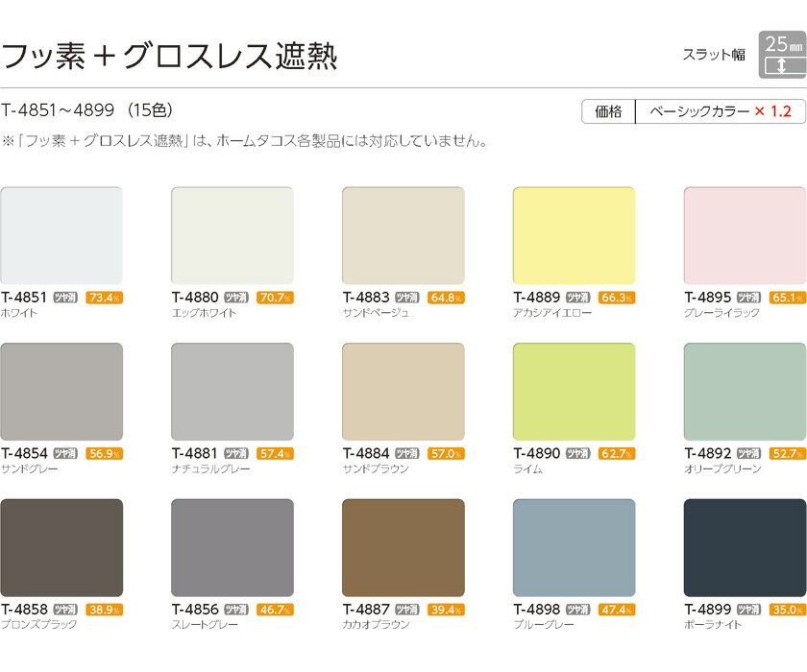
Task: Choose the Acacia Yellow T-4889 swatch
Action: pyautogui.click(x=575, y=236)
